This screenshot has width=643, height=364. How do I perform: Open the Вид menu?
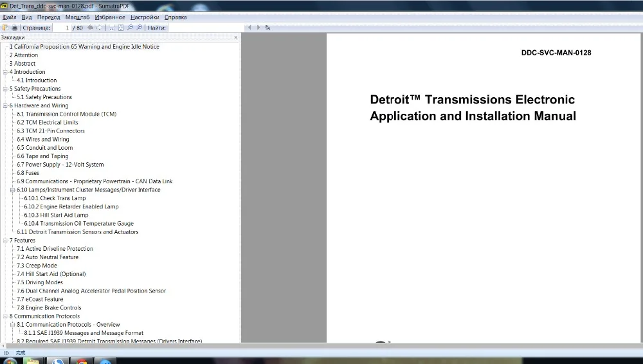(x=26, y=17)
